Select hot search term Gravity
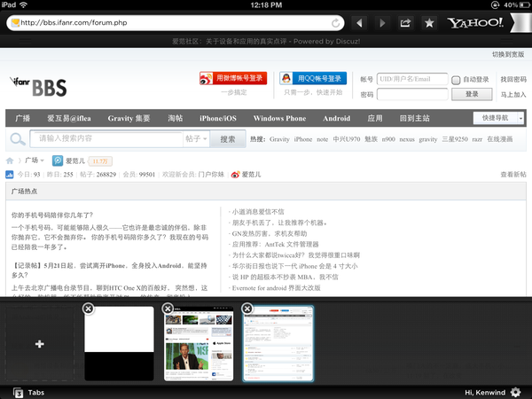The image size is (532, 399). pyautogui.click(x=279, y=139)
